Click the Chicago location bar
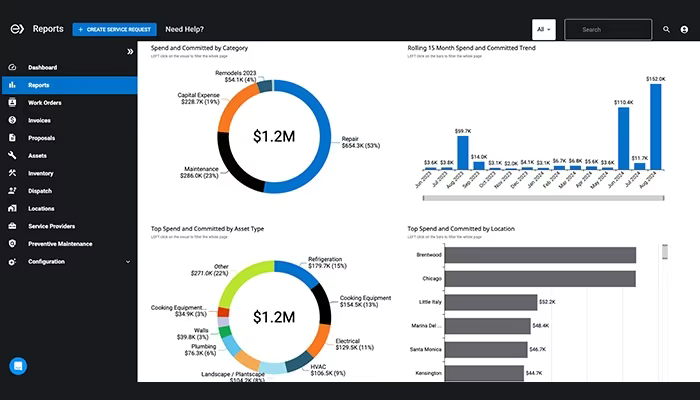700x400 pixels. pos(540,279)
